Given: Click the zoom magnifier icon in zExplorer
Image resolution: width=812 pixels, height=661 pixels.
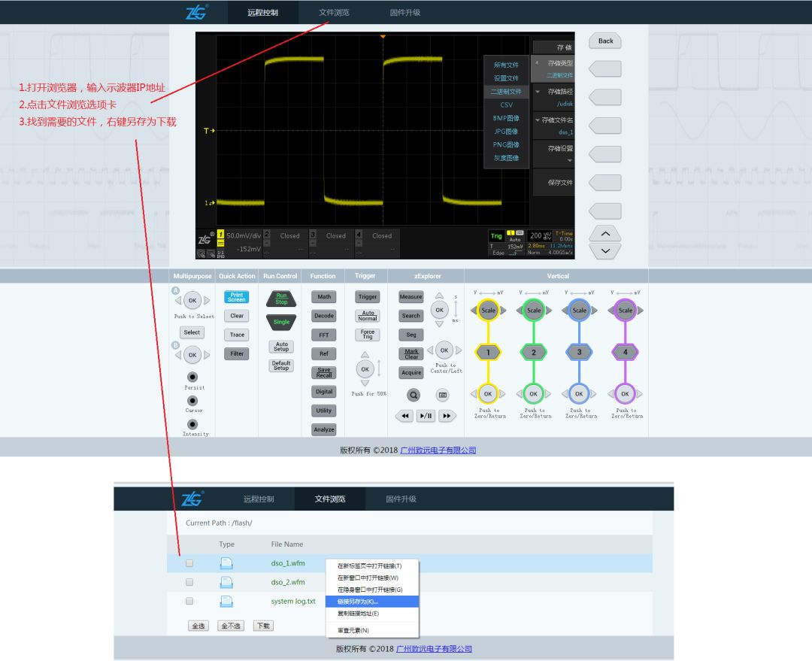Looking at the screenshot, I should coord(413,395).
